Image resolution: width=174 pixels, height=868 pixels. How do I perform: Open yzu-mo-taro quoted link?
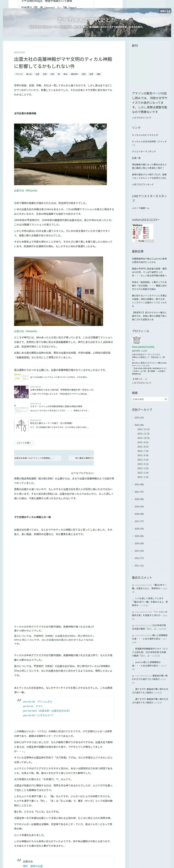(47, 711)
